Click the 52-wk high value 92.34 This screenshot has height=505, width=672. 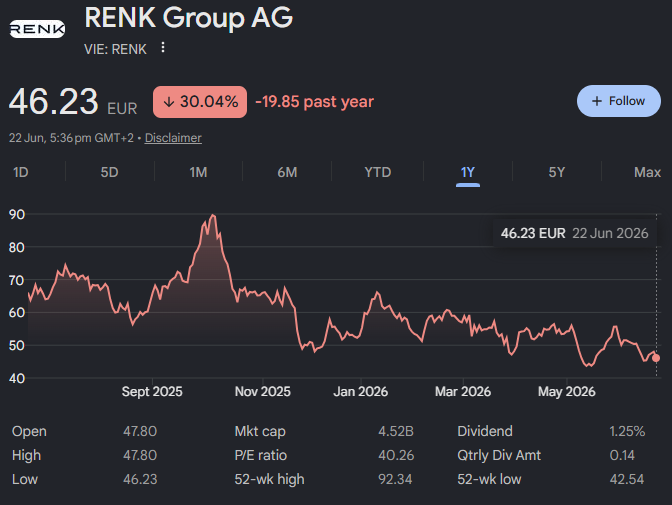pyautogui.click(x=395, y=479)
